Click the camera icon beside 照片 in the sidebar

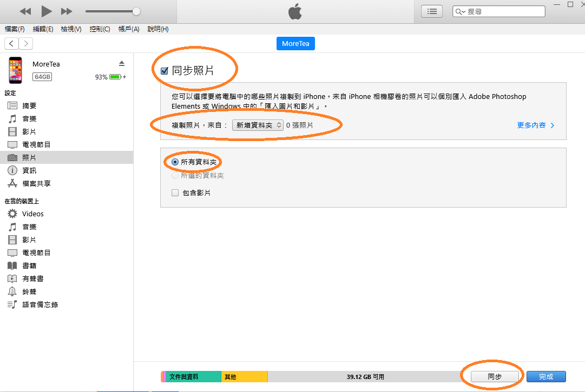pyautogui.click(x=12, y=158)
